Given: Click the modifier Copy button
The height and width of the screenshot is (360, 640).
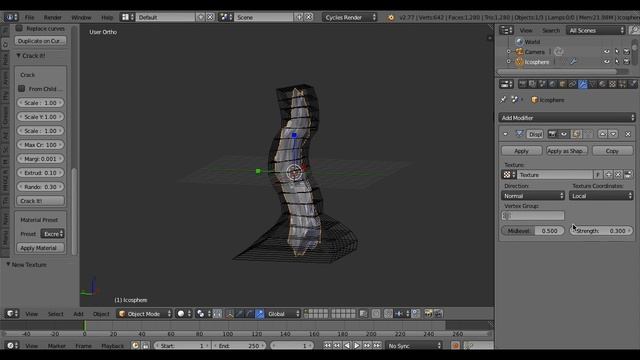Looking at the screenshot, I should click(x=612, y=151).
